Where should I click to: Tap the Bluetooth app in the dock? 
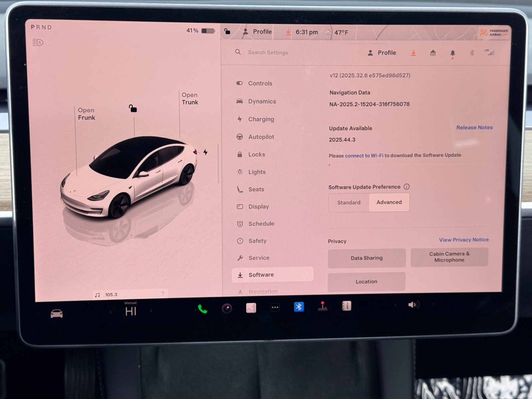pos(299,307)
